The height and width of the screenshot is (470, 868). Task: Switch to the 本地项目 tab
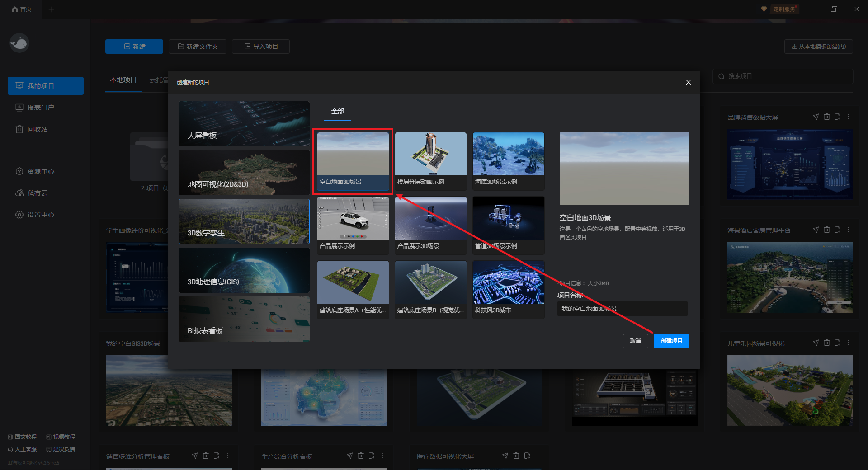coord(123,80)
